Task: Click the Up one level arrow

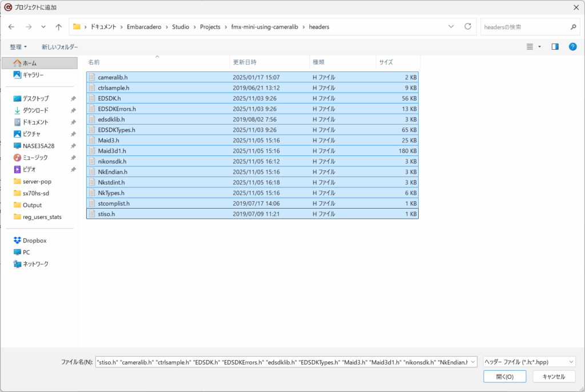Action: click(x=59, y=27)
